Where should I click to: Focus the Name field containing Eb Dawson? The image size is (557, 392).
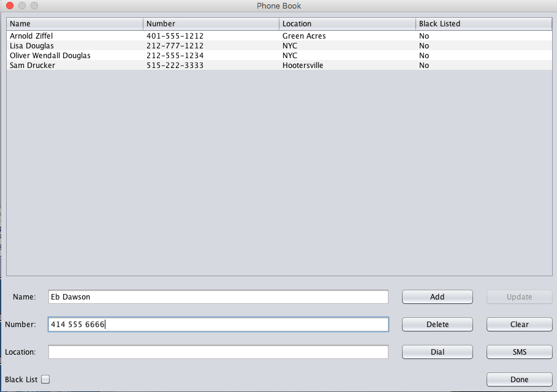218,297
